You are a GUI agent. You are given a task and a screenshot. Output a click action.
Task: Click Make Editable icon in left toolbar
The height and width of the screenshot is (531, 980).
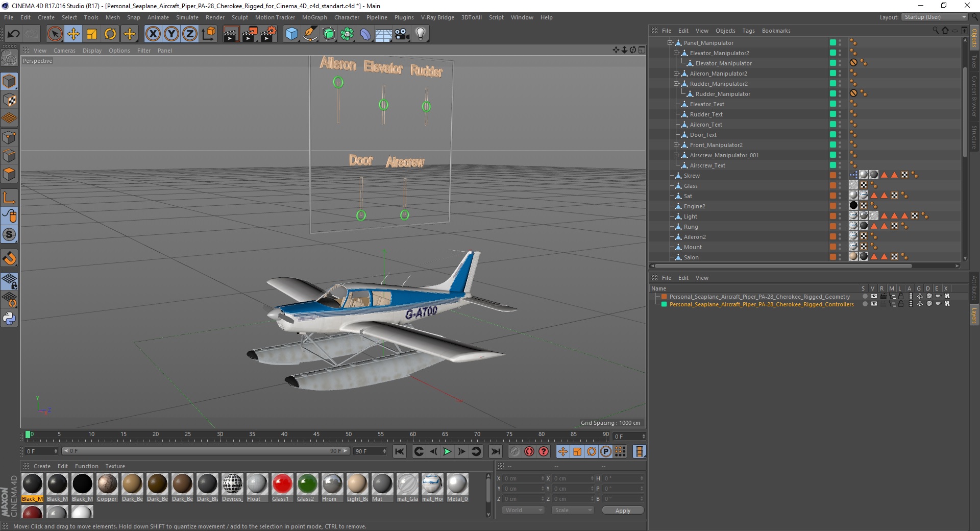point(9,59)
